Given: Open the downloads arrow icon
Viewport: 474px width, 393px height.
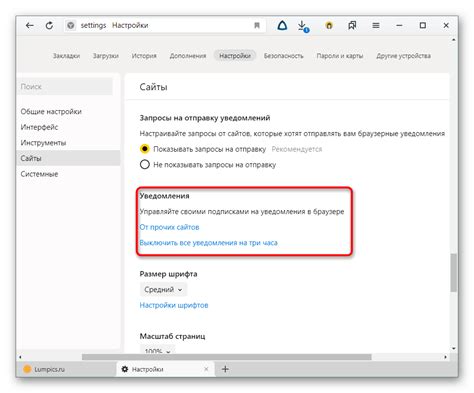Looking at the screenshot, I should 303,26.
